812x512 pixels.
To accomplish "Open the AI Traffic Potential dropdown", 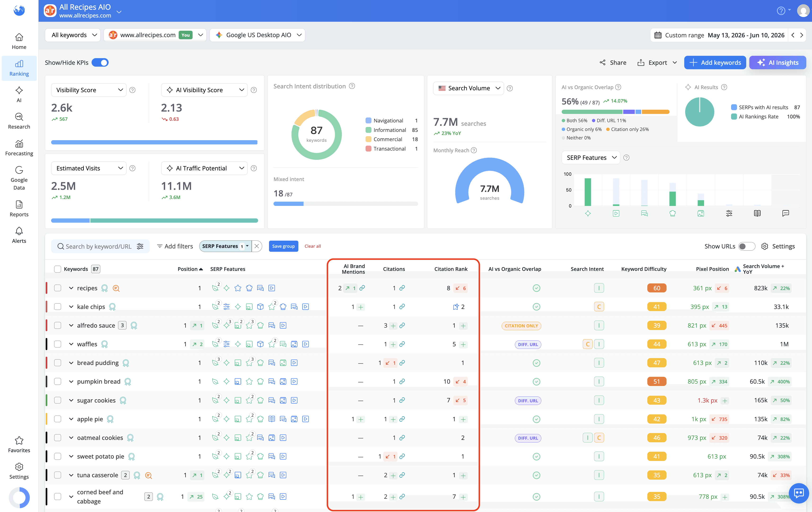I will [204, 168].
